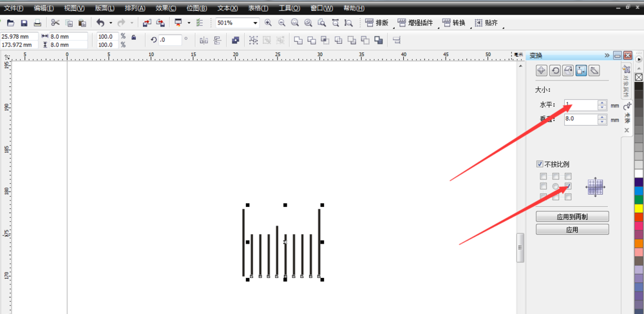Click the Import icon
The width and height of the screenshot is (644, 314).
146,23
